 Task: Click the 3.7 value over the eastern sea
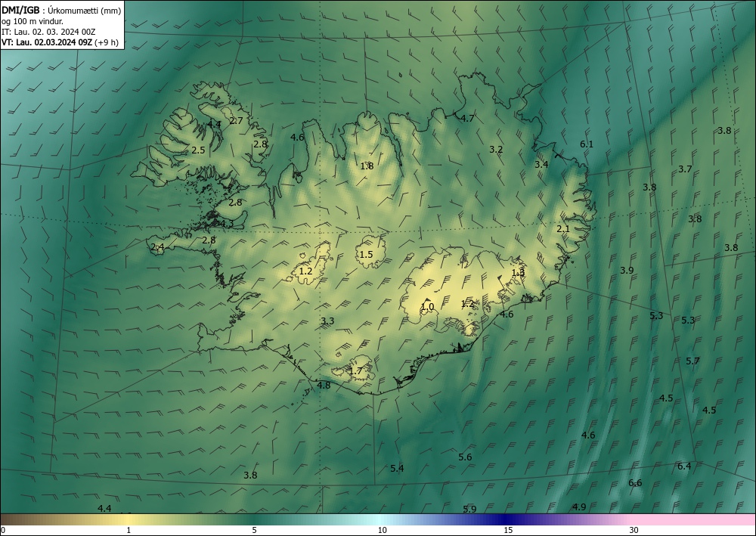pyautogui.click(x=685, y=169)
